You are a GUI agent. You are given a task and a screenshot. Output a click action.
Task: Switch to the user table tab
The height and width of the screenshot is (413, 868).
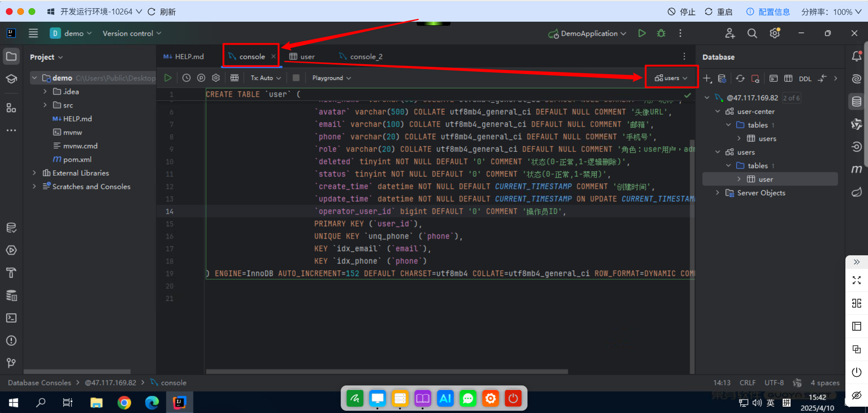coord(302,56)
